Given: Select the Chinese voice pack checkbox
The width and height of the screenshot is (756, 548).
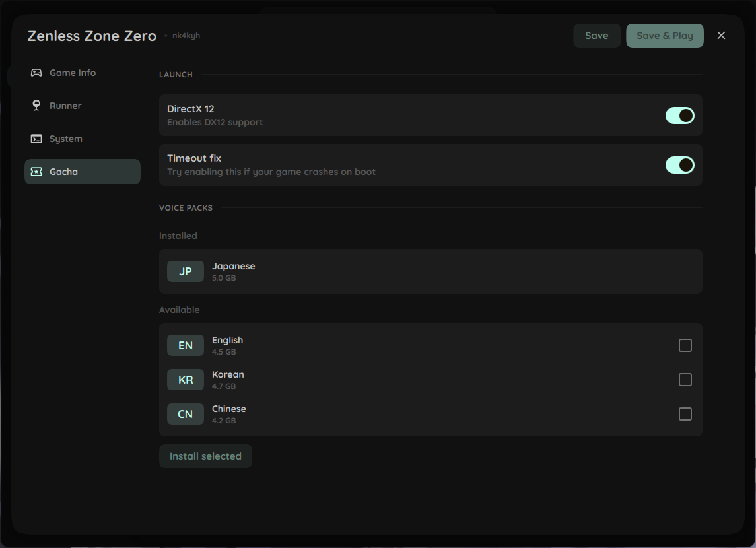Looking at the screenshot, I should 685,414.
